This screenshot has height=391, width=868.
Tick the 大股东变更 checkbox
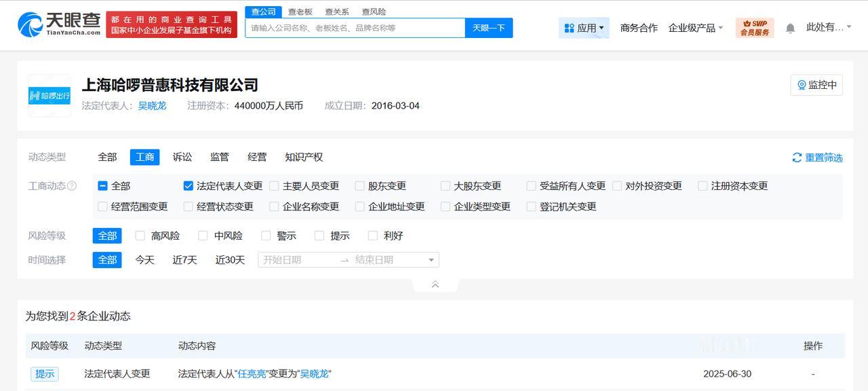point(446,186)
